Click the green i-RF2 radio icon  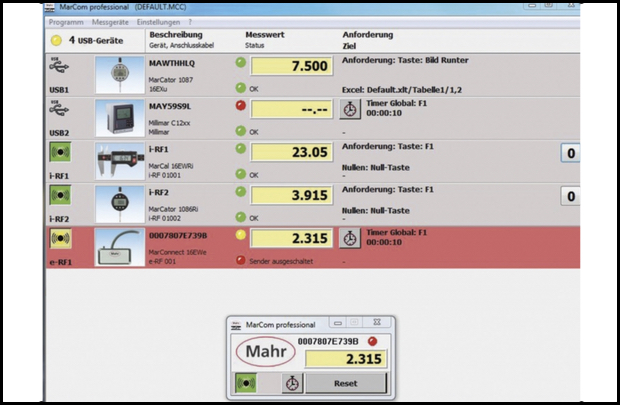point(60,195)
